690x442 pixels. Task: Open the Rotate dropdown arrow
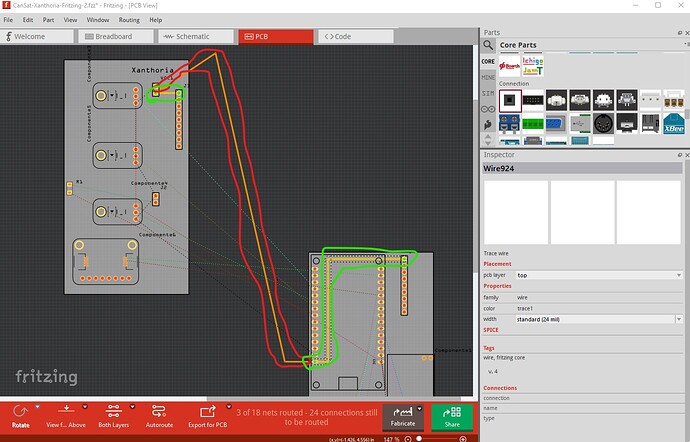click(37, 407)
